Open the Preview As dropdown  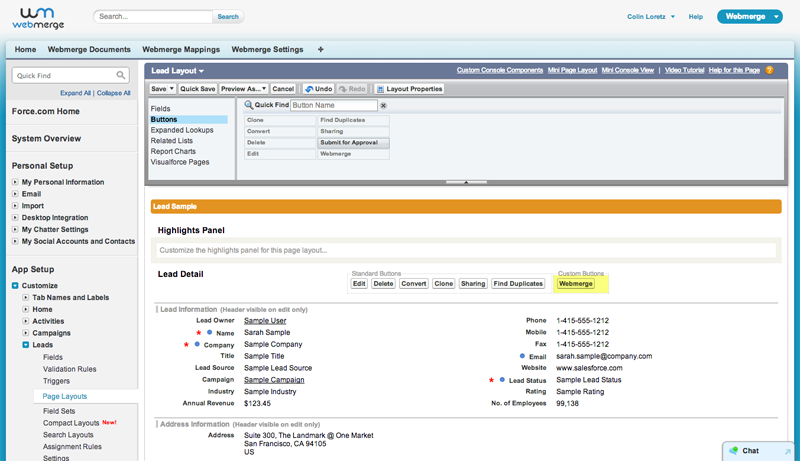click(x=243, y=89)
